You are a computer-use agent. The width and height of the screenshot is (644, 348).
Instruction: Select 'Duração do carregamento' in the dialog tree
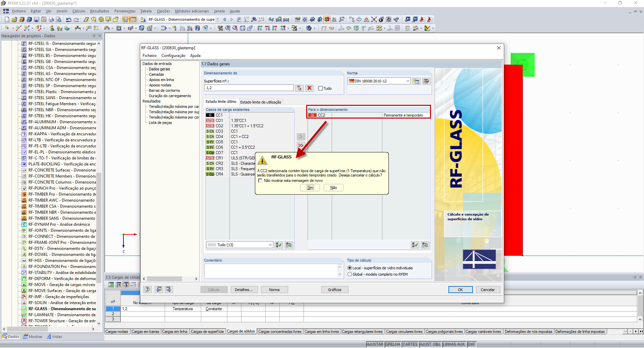pos(170,96)
